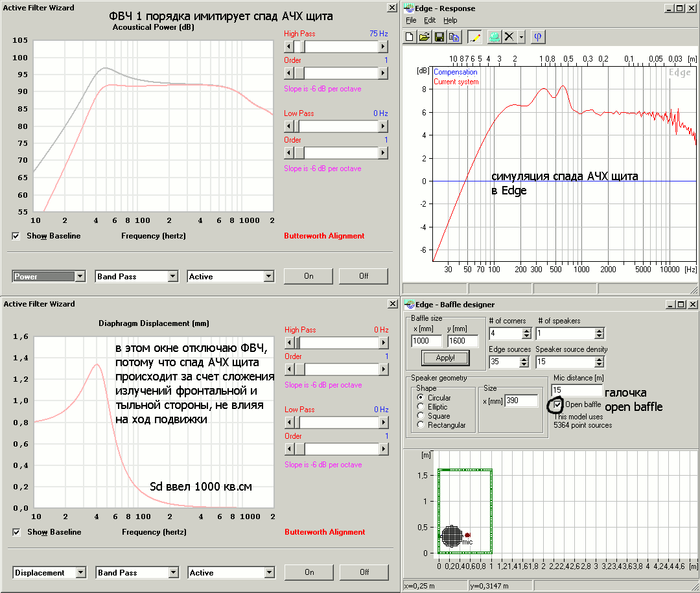The image size is (700, 593).
Task: Click the Low Pass slider track in top wizard
Action: (338, 126)
